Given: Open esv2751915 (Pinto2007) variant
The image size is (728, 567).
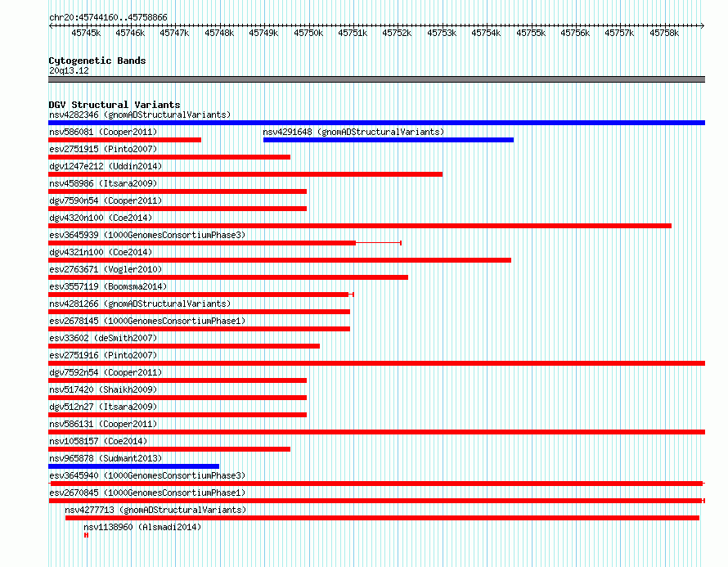Looking at the screenshot, I should pyautogui.click(x=103, y=149).
